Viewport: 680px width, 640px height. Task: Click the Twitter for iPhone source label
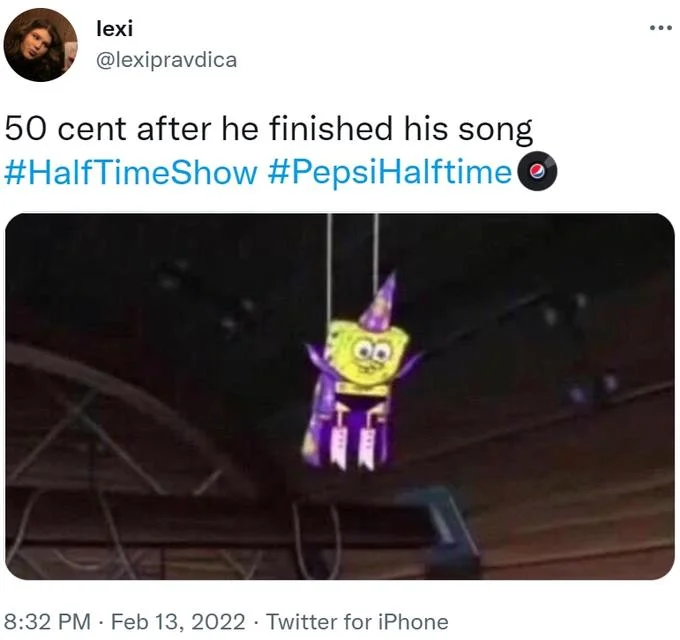pyautogui.click(x=357, y=621)
